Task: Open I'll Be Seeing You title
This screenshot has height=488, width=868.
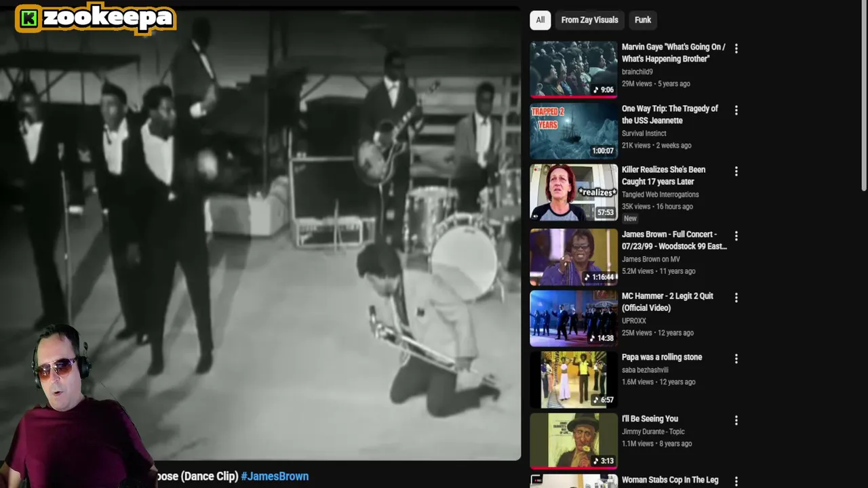Action: tap(650, 419)
